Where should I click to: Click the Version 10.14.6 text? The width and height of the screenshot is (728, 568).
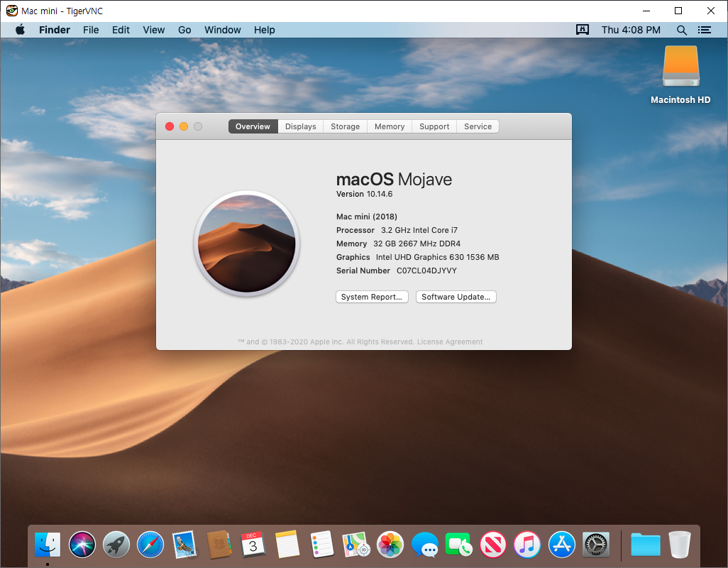coord(365,194)
